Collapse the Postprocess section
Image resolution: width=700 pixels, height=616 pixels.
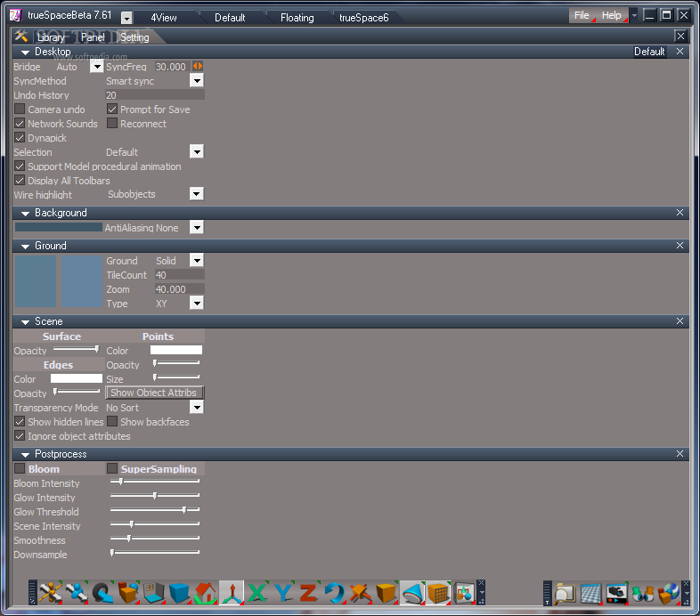pyautogui.click(x=26, y=455)
